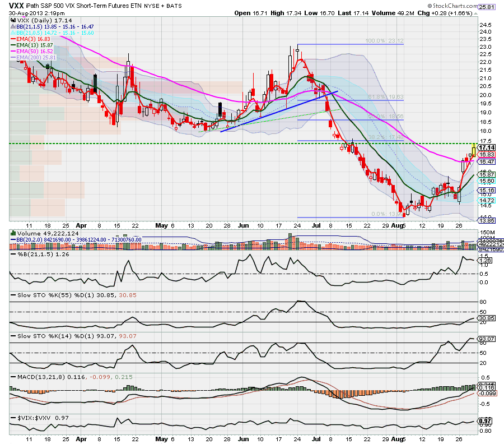Click the 17.14 last-price tag on right axis
Screen dimensions: 504x444
(487, 147)
